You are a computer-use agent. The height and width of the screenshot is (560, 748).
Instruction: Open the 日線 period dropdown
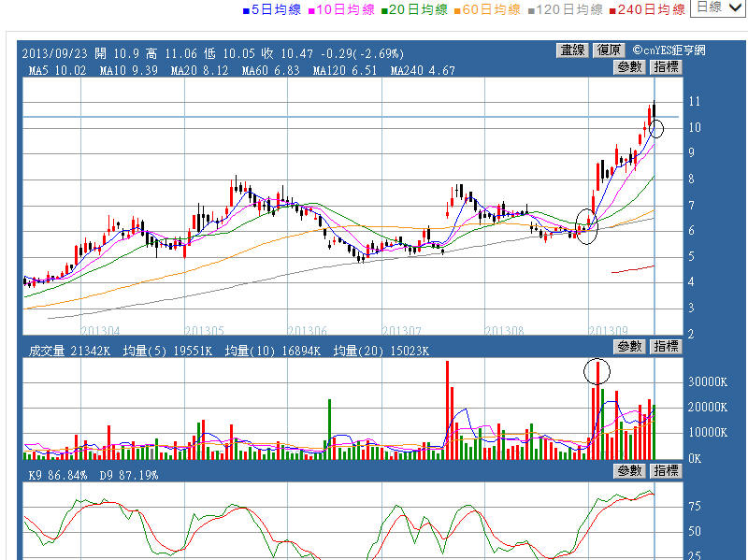point(719,8)
